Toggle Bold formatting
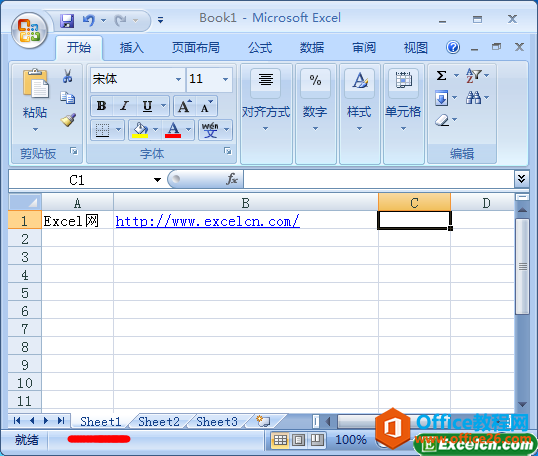This screenshot has height=456, width=538. point(102,106)
